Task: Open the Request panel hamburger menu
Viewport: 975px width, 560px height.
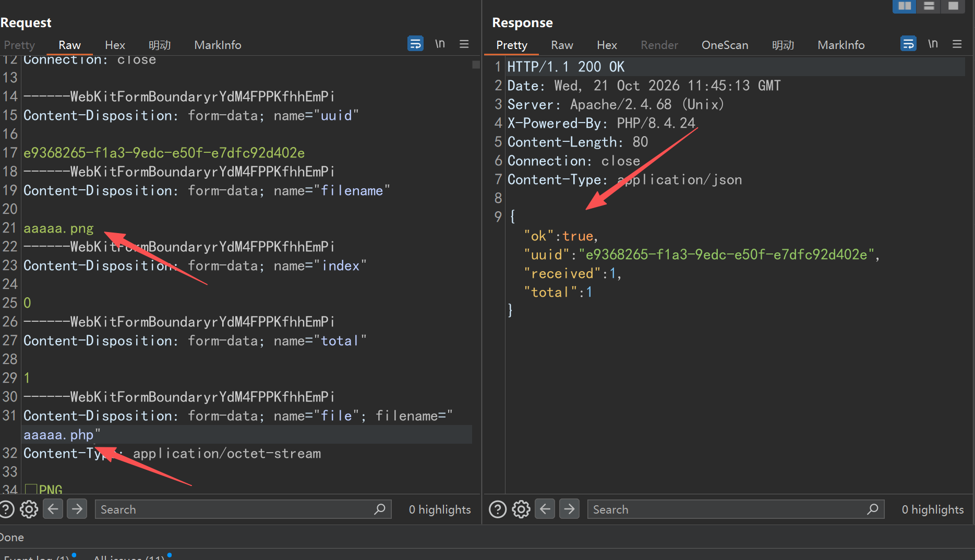Action: [464, 44]
